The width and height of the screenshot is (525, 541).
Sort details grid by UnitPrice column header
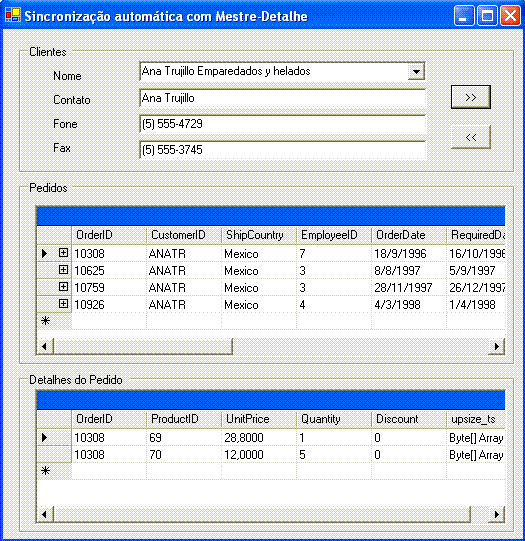(x=259, y=419)
